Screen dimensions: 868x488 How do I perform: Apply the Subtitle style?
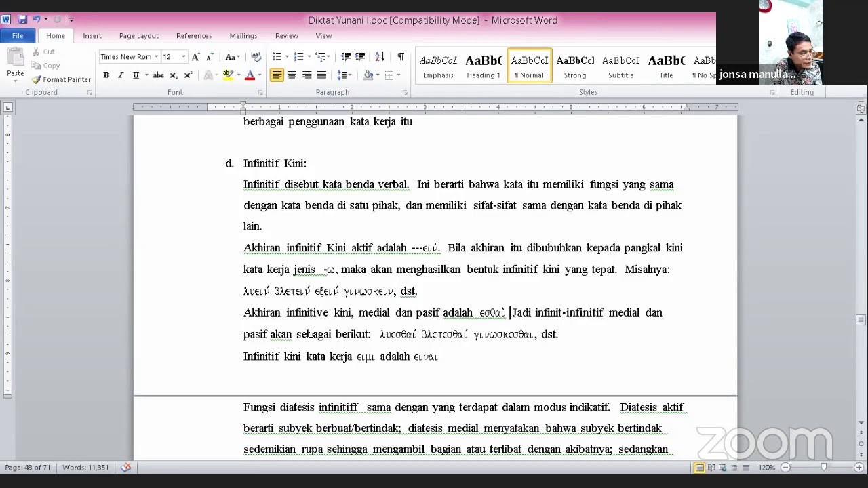click(x=620, y=66)
